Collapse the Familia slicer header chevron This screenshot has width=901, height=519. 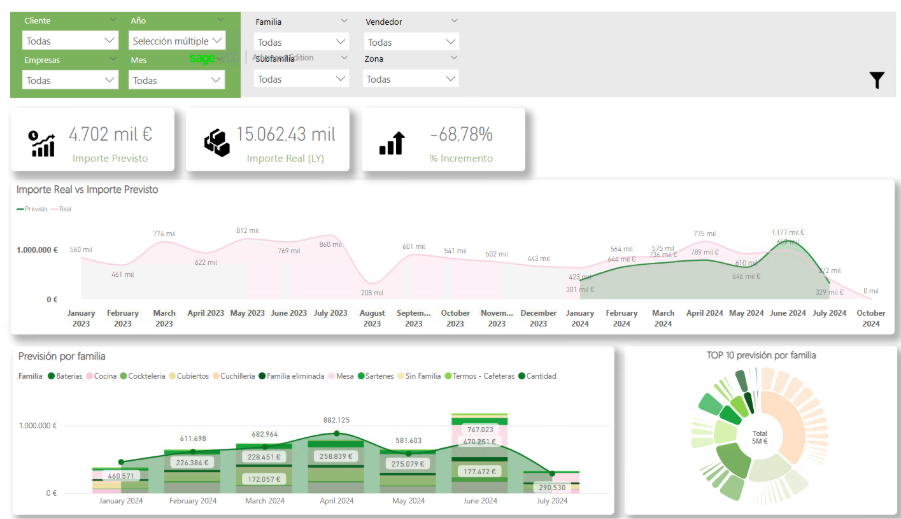[344, 21]
